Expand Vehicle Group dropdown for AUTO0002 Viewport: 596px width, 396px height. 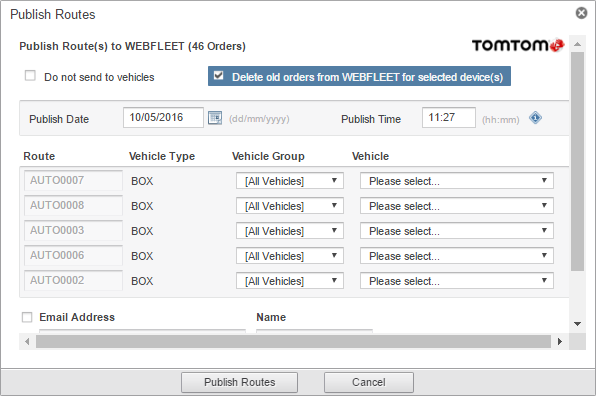[290, 281]
